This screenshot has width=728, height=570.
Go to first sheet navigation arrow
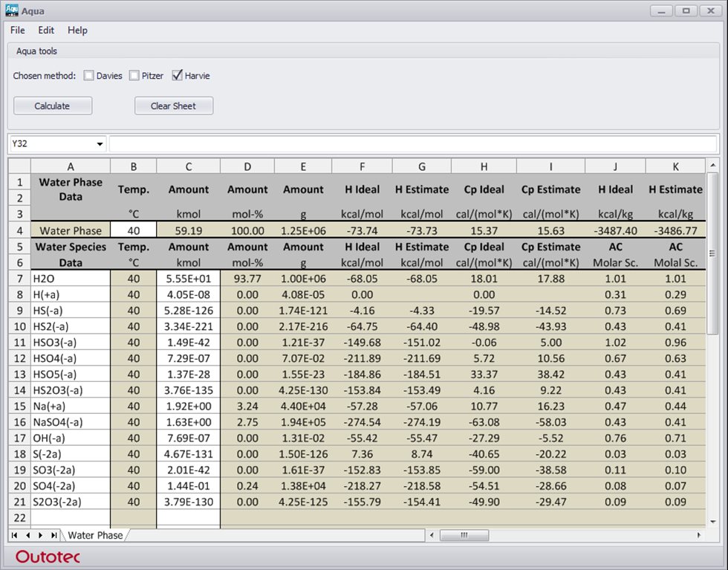tap(15, 535)
